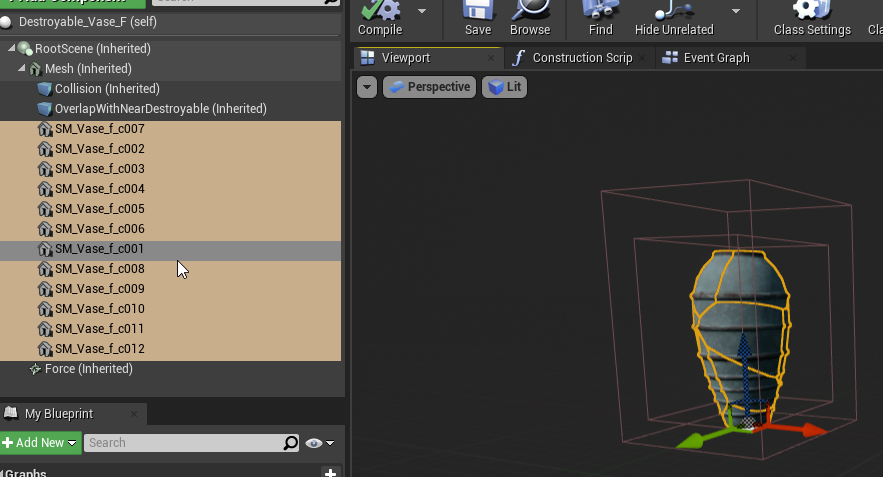Collapse the RootScene tree node

[12, 49]
